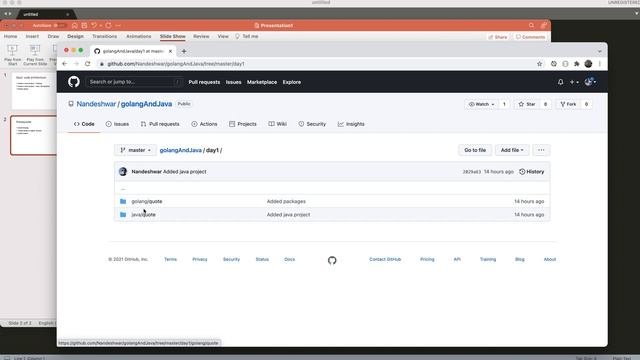Open the Wiki tab

(x=278, y=124)
